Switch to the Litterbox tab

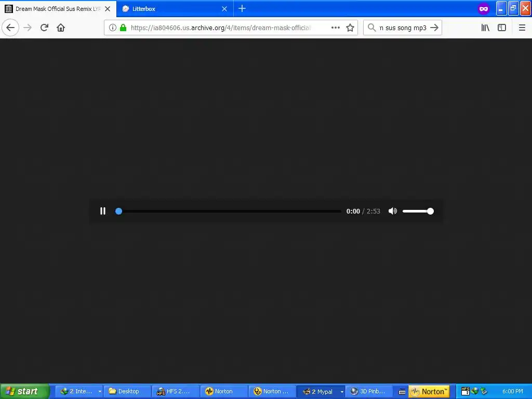175,9
